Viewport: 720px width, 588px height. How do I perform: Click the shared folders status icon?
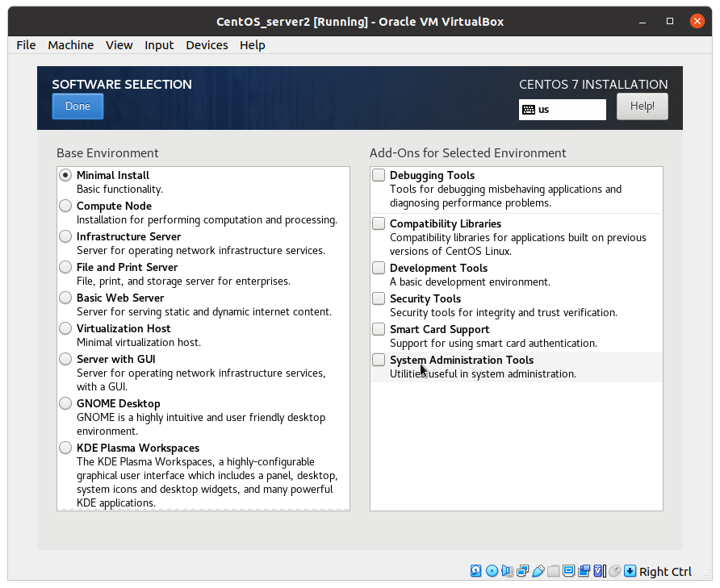(553, 571)
